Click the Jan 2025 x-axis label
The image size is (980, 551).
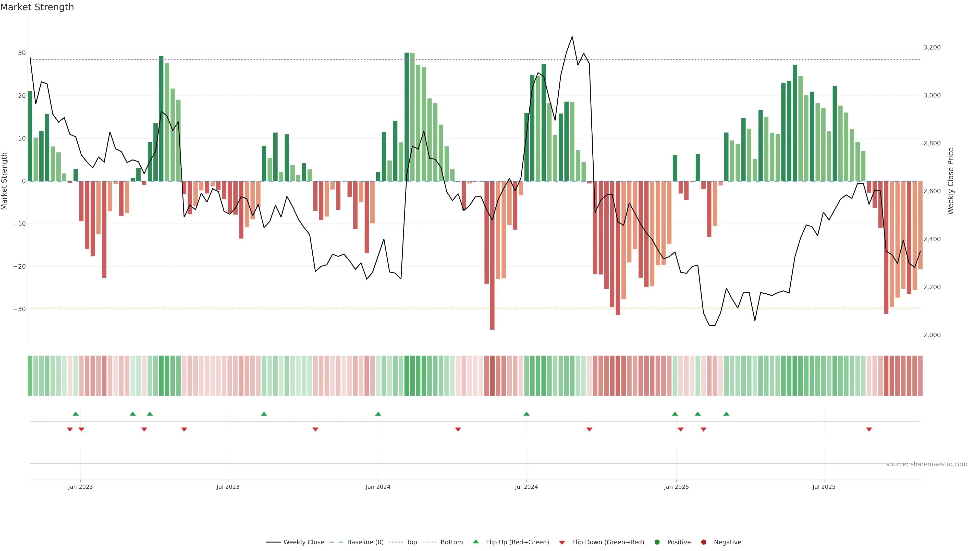point(676,487)
